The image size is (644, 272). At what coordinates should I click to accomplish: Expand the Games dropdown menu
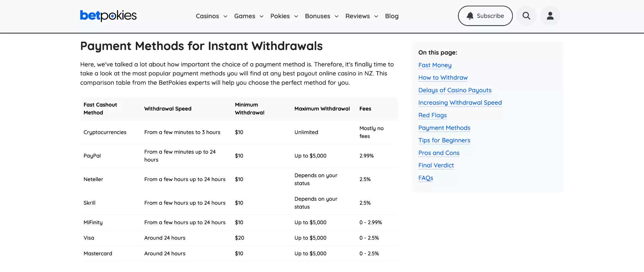click(249, 16)
